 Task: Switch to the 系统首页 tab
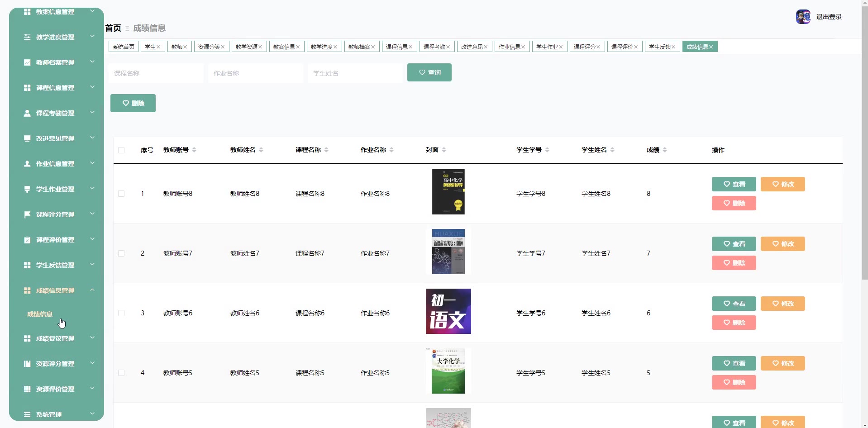pos(124,47)
